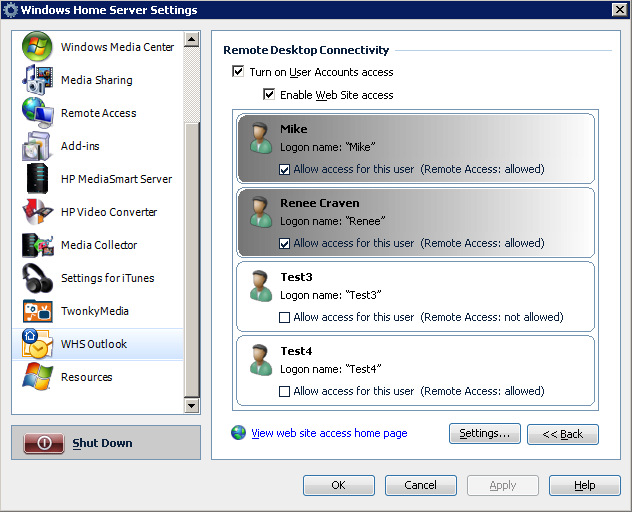Select the Renee Craven user name text
The width and height of the screenshot is (632, 512).
click(320, 203)
